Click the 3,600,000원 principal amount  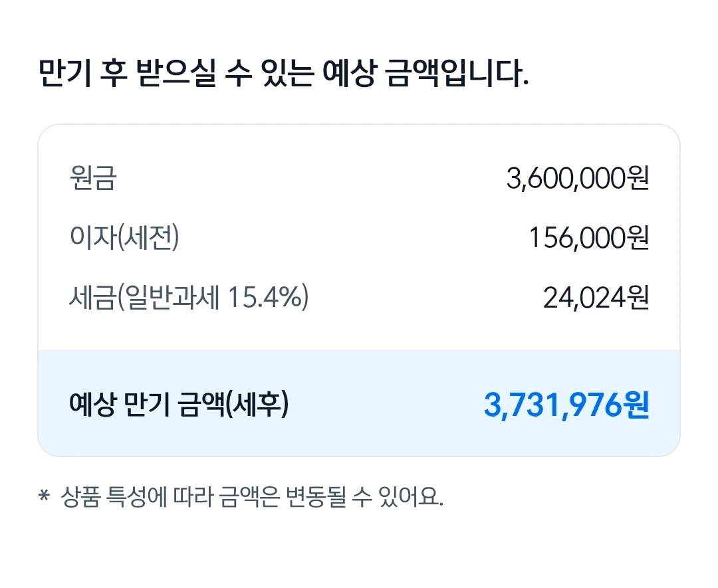[578, 178]
